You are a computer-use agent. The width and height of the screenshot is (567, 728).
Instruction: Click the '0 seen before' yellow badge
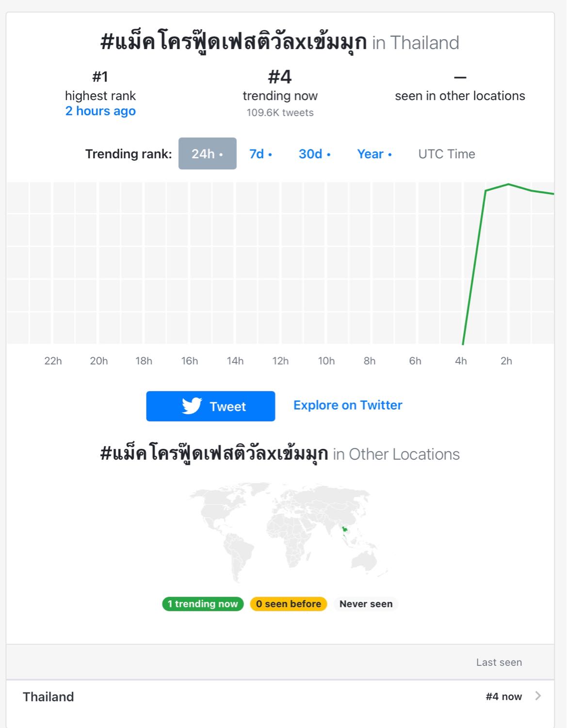[x=288, y=604]
